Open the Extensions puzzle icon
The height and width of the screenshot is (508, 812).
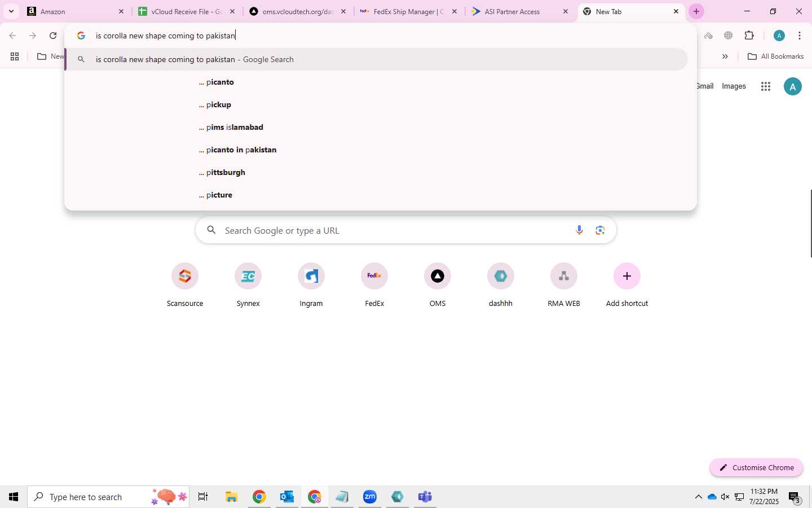click(749, 36)
